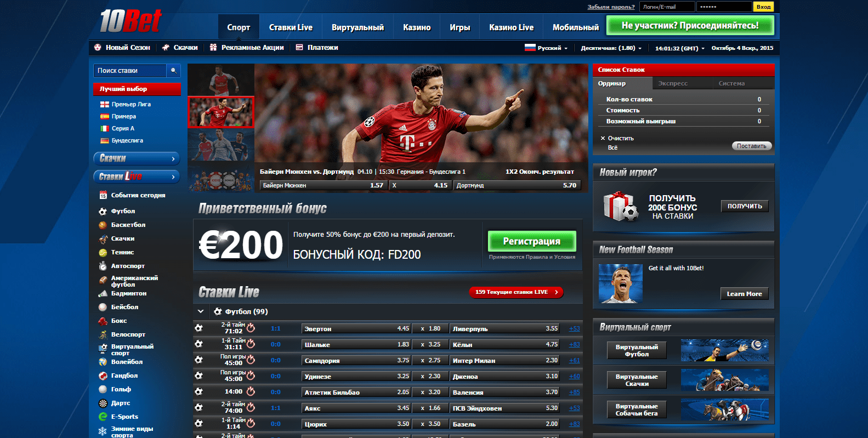
Task: Click the green Регистрация button
Action: [x=532, y=241]
